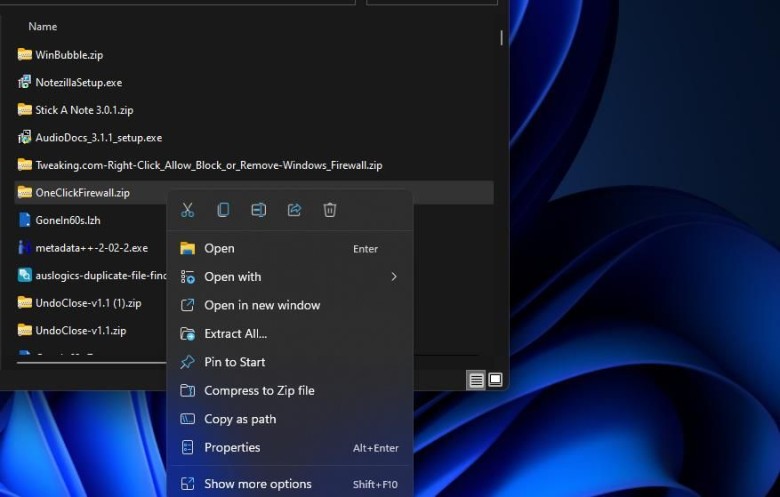Screen dimensions: 780x497
Task: Click the Rename icon in context menu
Action: (x=259, y=210)
